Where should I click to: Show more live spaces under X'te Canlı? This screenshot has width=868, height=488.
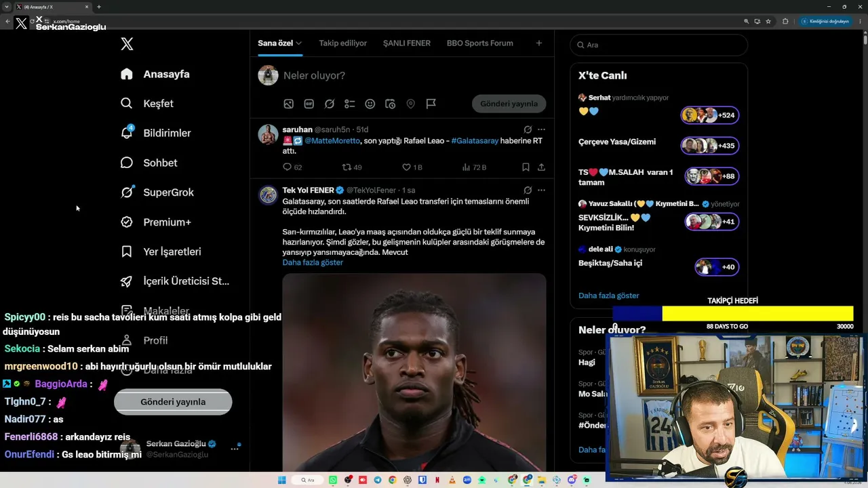click(x=608, y=296)
